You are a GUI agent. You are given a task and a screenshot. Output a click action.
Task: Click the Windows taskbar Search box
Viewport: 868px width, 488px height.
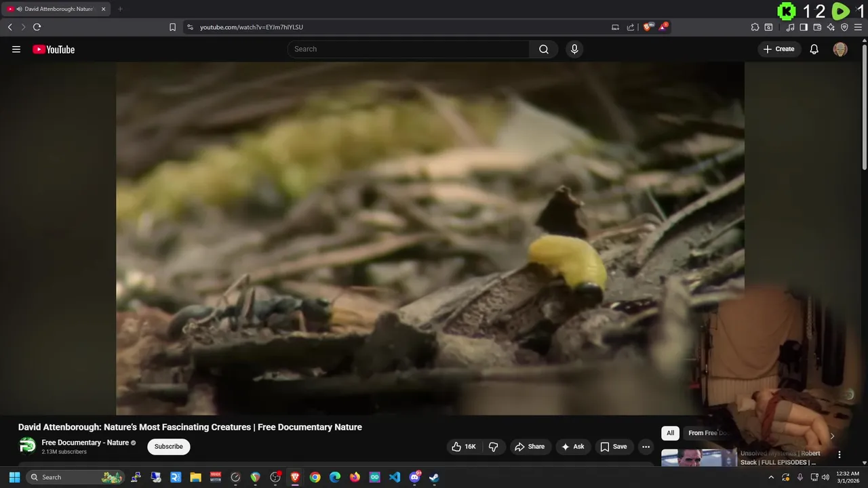click(76, 477)
